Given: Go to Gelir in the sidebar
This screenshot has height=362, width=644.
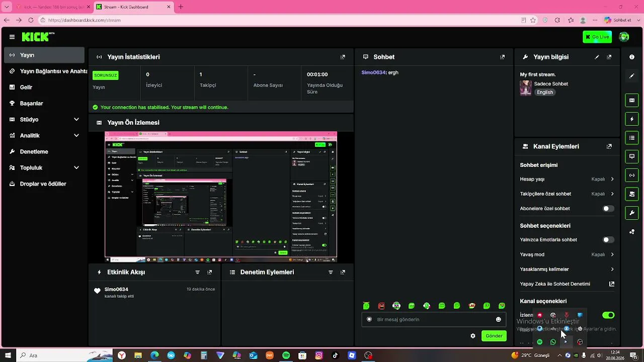Looking at the screenshot, I should pyautogui.click(x=44, y=87).
